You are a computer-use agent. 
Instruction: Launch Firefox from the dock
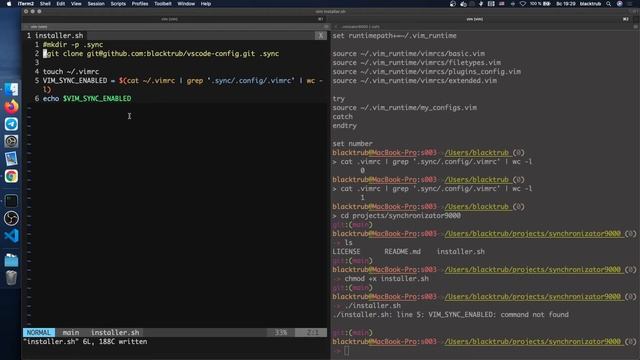11,107
